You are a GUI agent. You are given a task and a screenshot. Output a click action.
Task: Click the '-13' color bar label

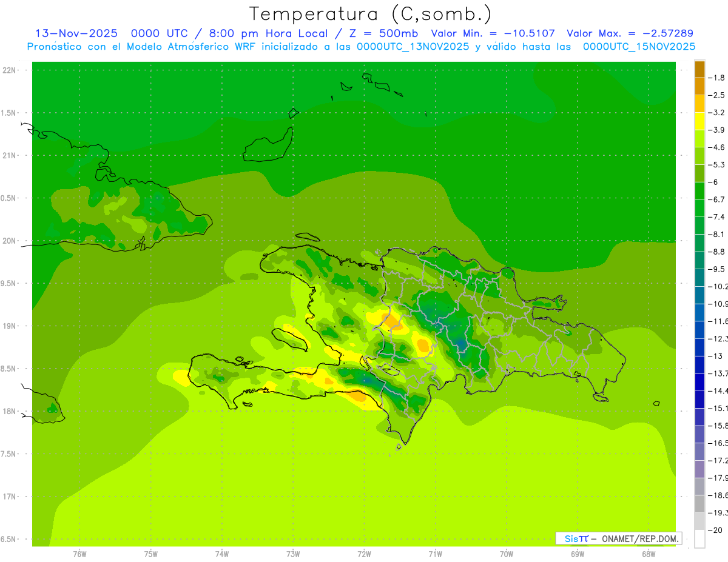click(715, 356)
